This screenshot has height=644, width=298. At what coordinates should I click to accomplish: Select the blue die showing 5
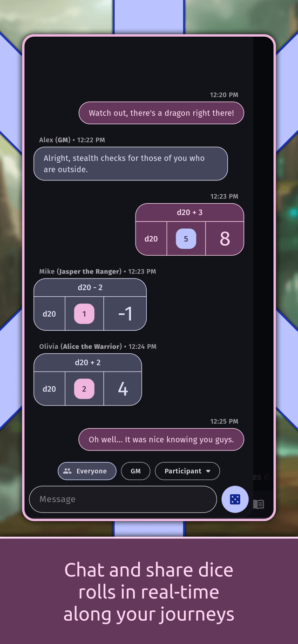[x=186, y=239]
